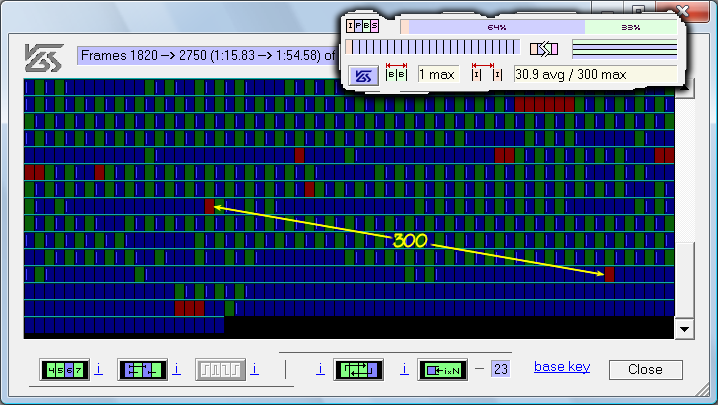718x405 pixels.
Task: Click the I-to-I key frame distance icon
Action: tap(487, 73)
